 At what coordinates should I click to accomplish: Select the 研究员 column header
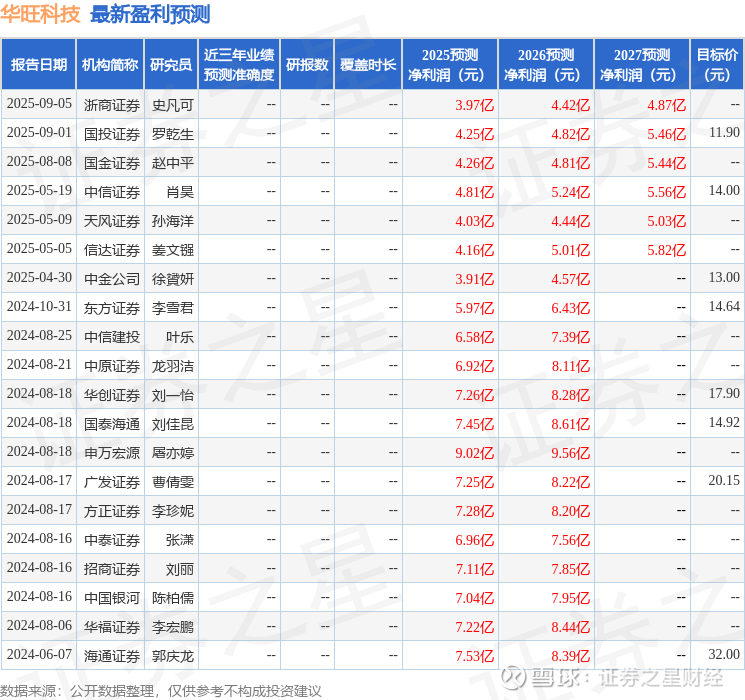point(171,65)
